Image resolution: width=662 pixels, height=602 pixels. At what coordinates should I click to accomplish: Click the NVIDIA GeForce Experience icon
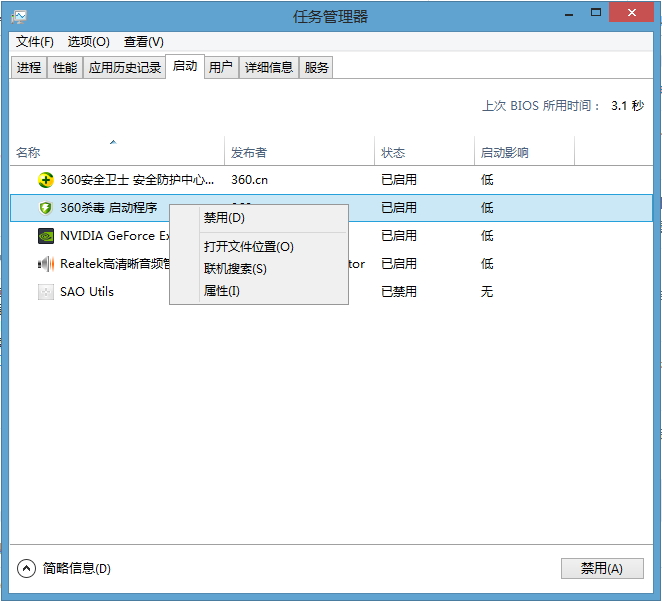coord(46,236)
